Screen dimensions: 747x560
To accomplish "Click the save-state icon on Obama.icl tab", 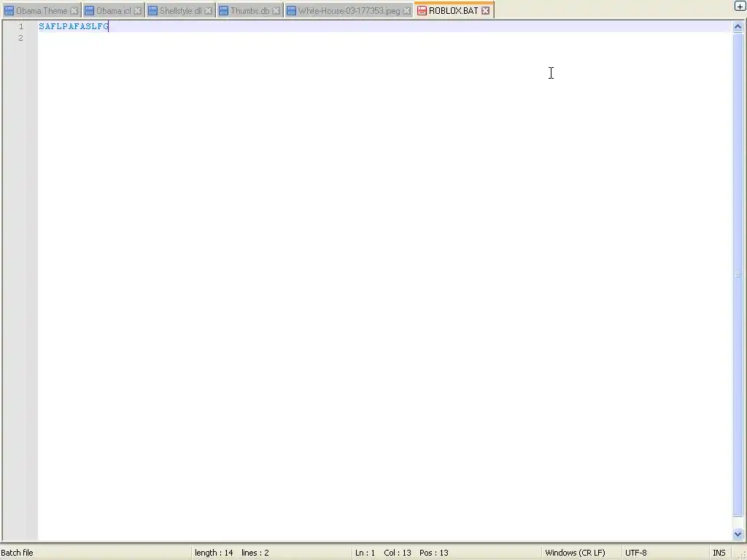I will coord(89,10).
